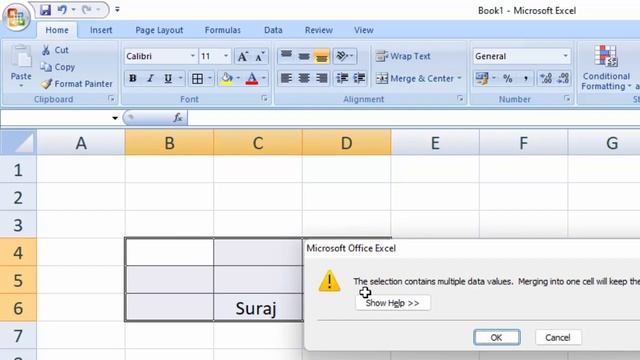Image resolution: width=640 pixels, height=360 pixels.
Task: Open the Page Layout tab
Action: tap(159, 30)
